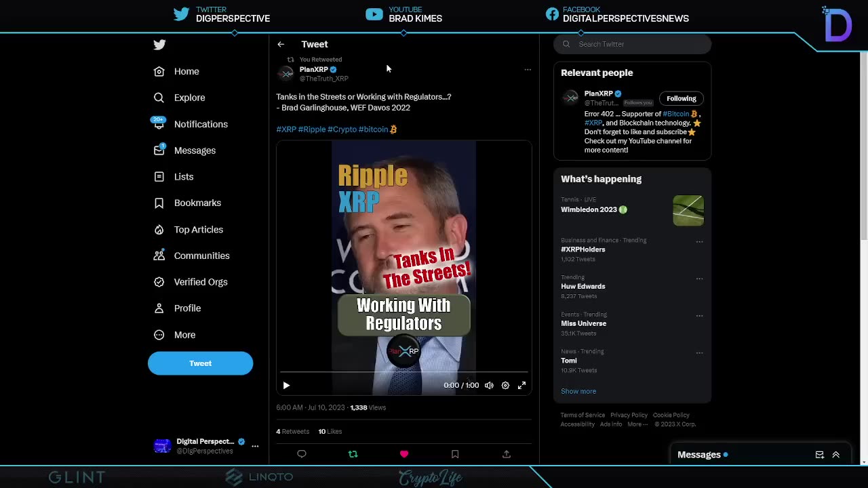
Task: View the 10 Likes list
Action: tap(330, 431)
